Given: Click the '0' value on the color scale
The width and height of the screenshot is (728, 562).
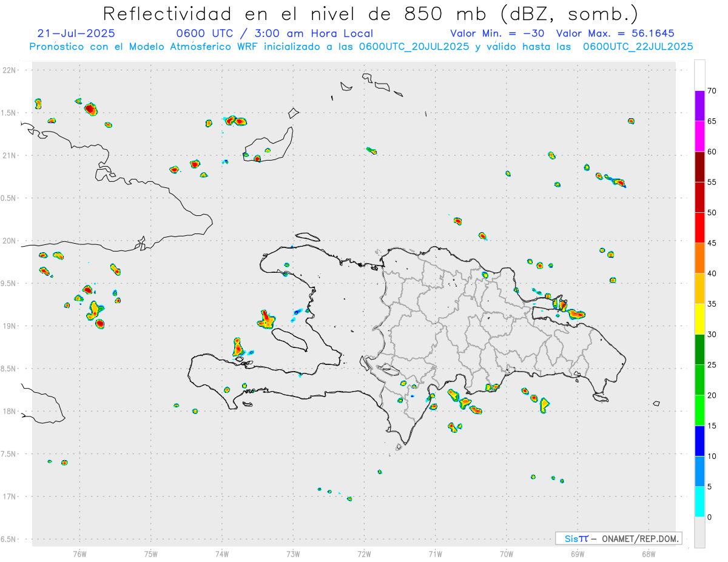Looking at the screenshot, I should (710, 517).
